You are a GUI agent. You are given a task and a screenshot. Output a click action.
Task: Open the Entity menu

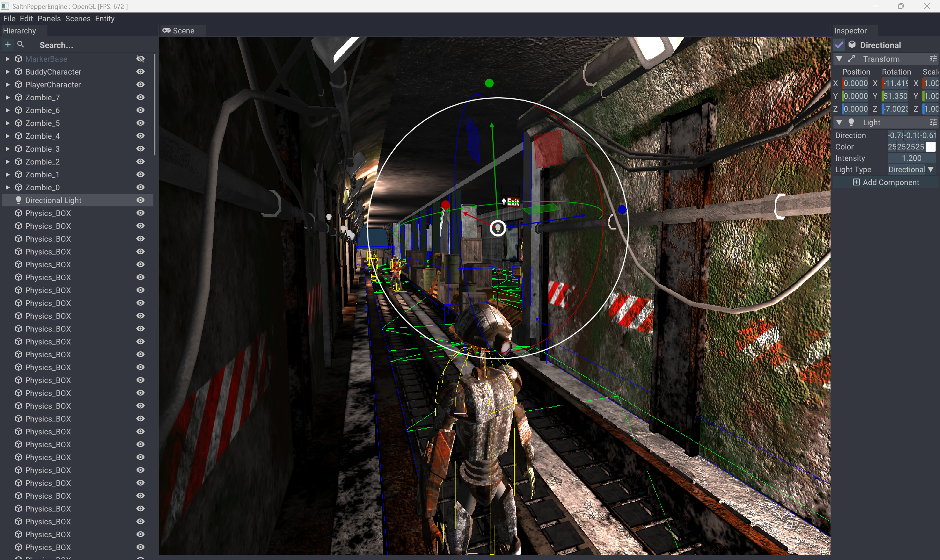pyautogui.click(x=105, y=18)
